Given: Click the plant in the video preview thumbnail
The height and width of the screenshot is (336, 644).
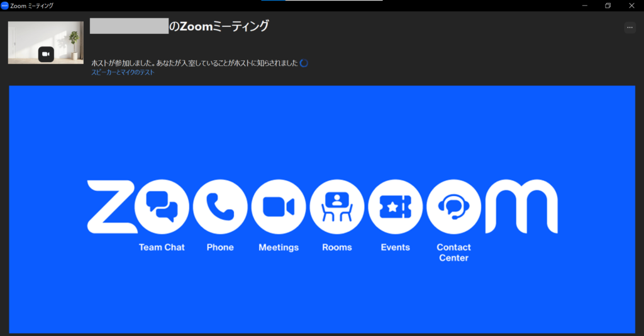Looking at the screenshot, I should (x=74, y=41).
